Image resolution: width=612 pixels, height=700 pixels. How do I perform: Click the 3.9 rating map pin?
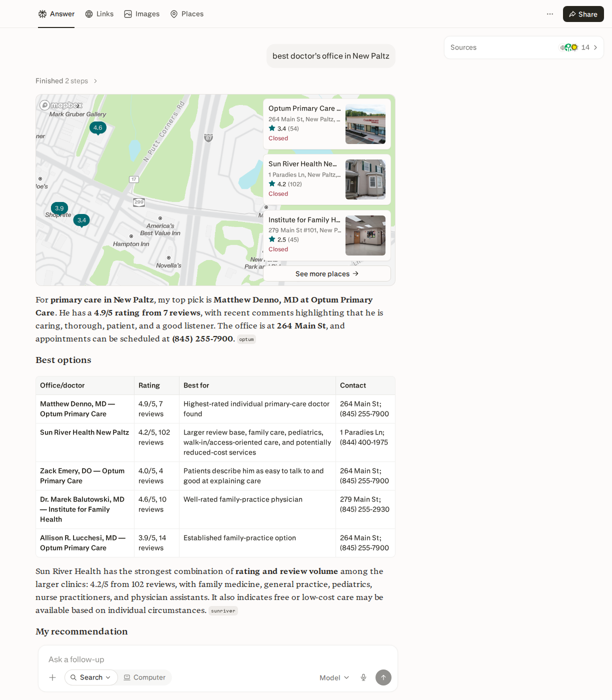click(59, 208)
